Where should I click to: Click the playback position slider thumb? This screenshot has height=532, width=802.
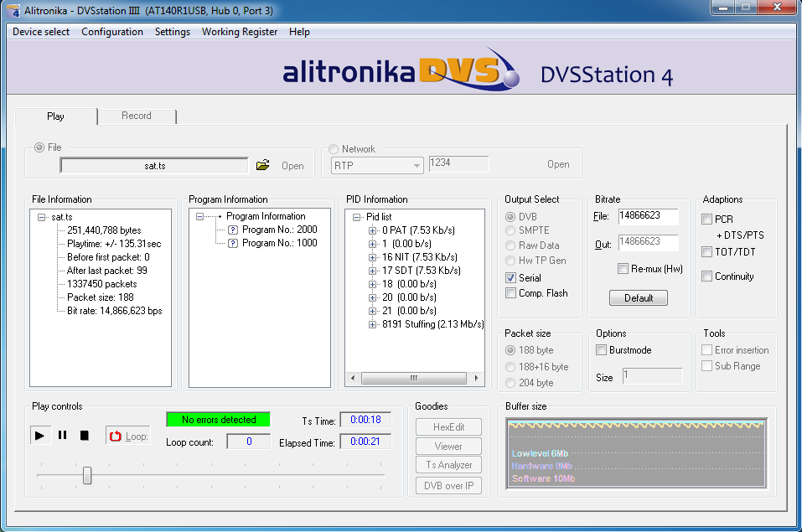click(87, 476)
